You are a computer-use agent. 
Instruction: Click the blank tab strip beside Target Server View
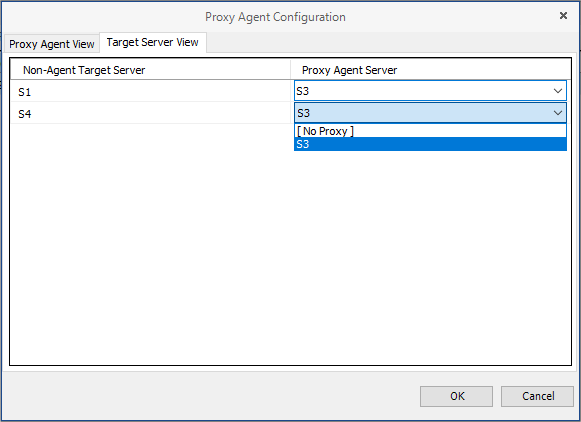coord(392,42)
